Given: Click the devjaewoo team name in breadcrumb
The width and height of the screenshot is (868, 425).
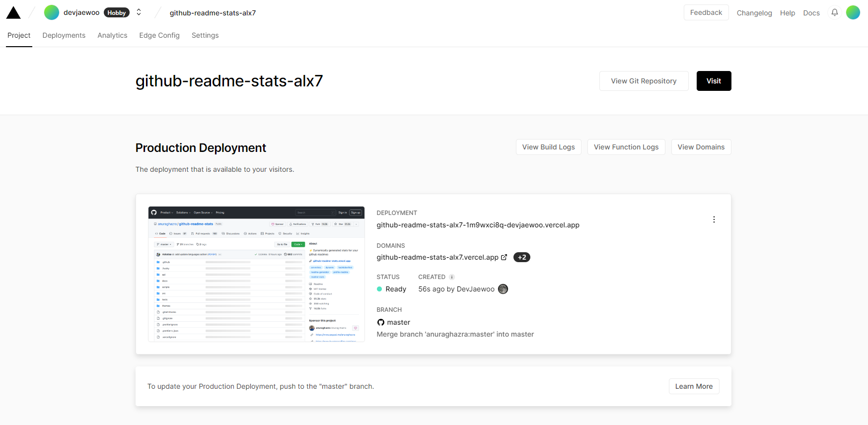Looking at the screenshot, I should [x=81, y=12].
